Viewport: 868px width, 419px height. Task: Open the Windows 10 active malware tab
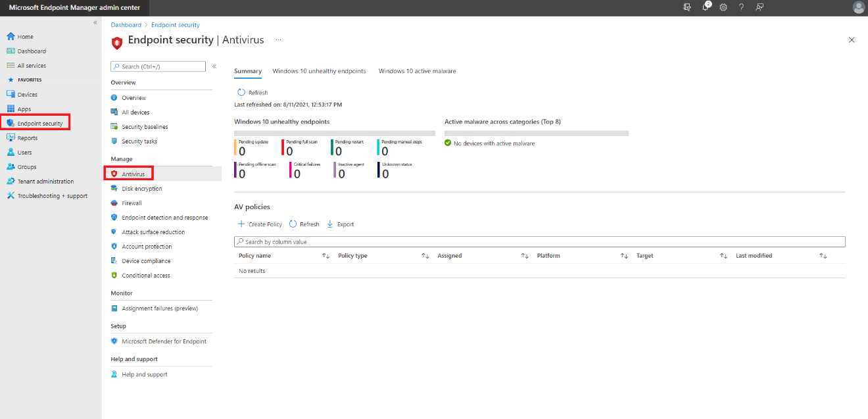[417, 70]
